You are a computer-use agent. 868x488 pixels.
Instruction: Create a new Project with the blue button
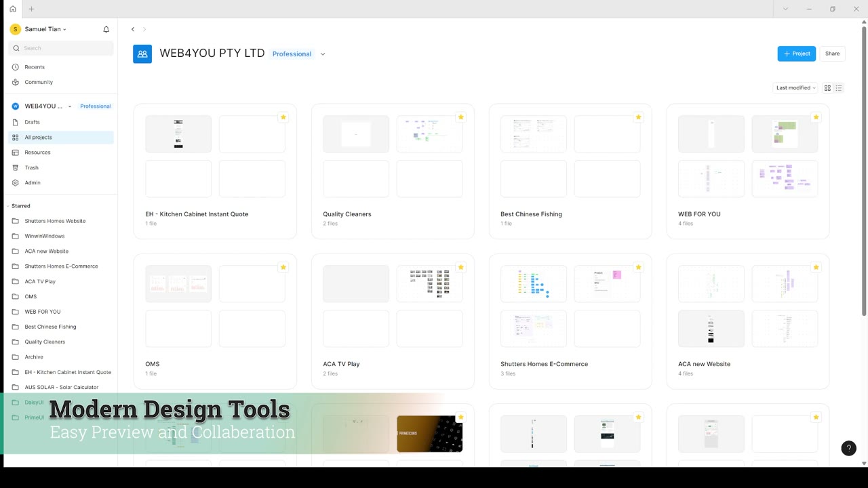point(796,54)
